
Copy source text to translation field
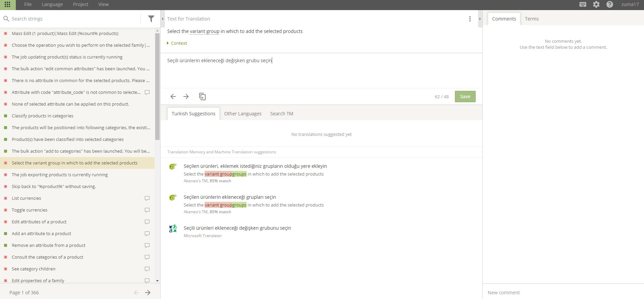202,97
